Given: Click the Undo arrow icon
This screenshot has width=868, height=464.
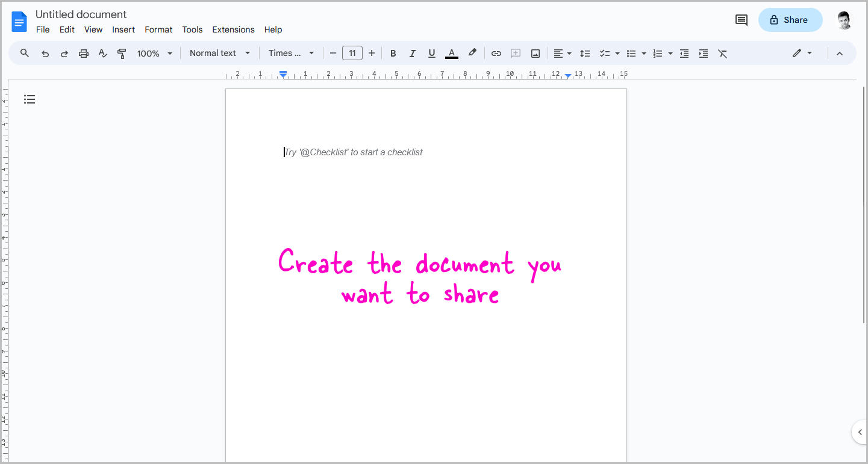Looking at the screenshot, I should point(45,54).
